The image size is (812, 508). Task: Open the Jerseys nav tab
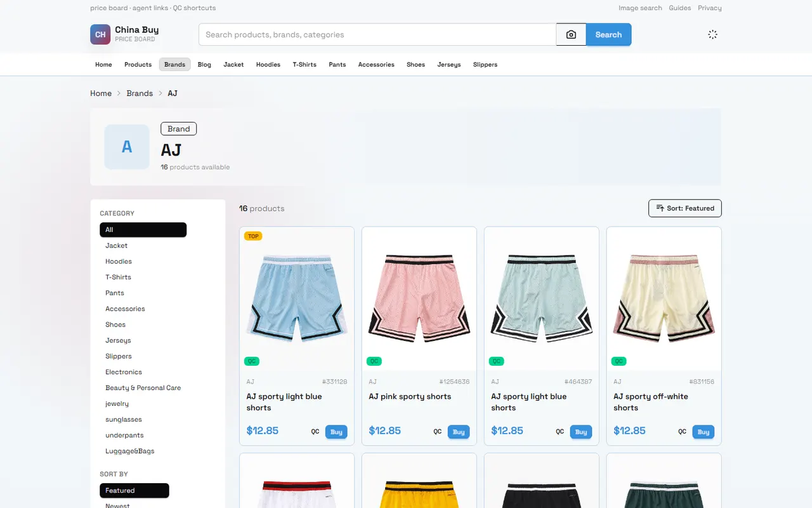point(449,65)
